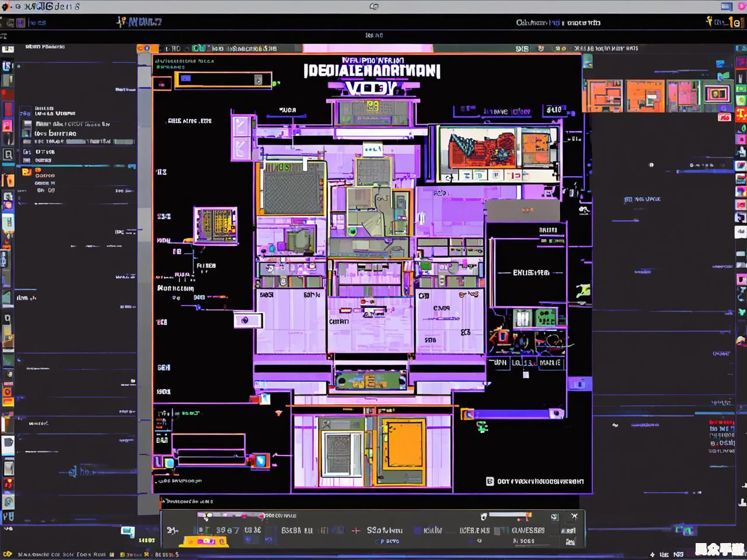Open the blue menu label in top-left toolbar
The height and width of the screenshot is (560, 747).
pyautogui.click(x=38, y=23)
